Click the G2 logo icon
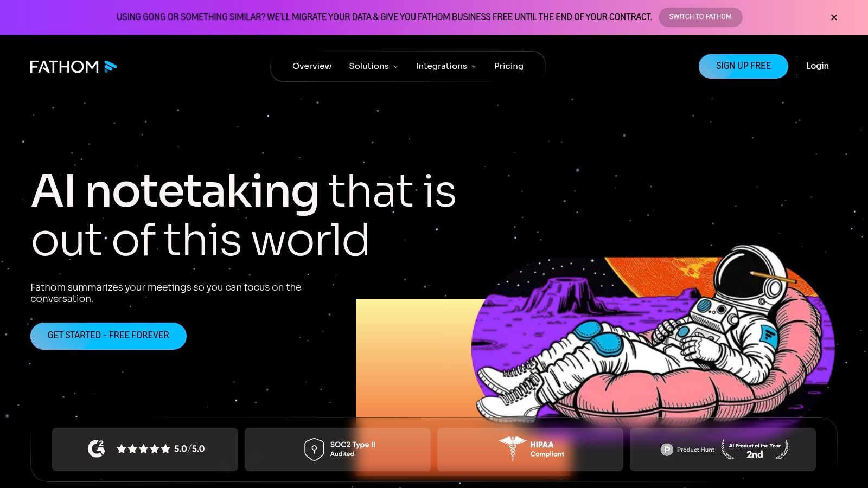Screen dimensions: 868x488 (96, 448)
